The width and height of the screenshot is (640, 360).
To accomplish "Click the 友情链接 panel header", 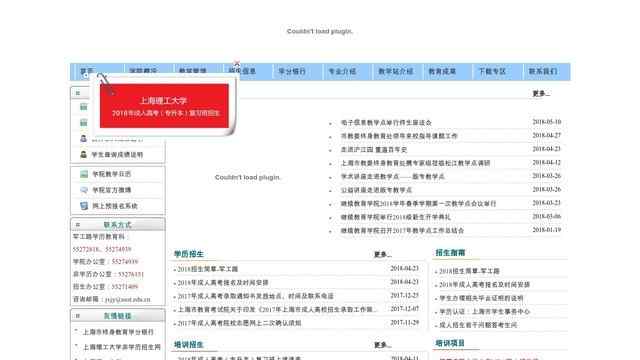I will tap(118, 316).
